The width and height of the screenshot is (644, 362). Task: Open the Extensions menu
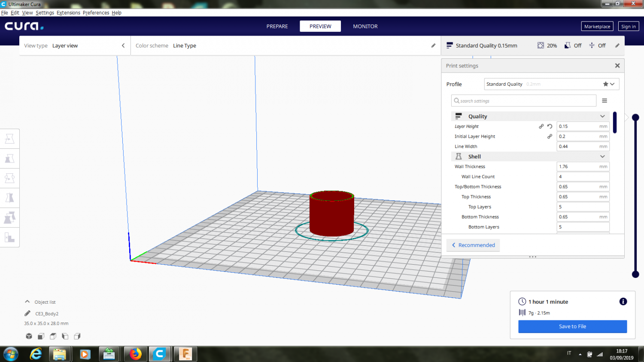[68, 13]
